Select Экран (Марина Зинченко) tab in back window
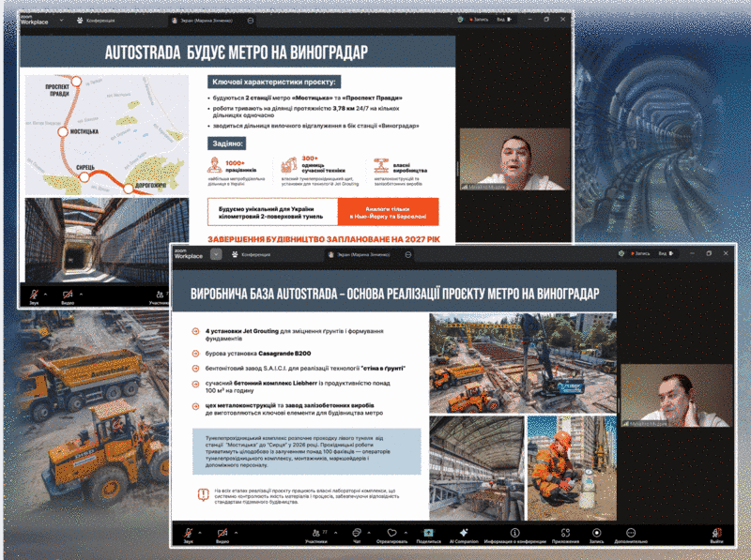 point(203,20)
